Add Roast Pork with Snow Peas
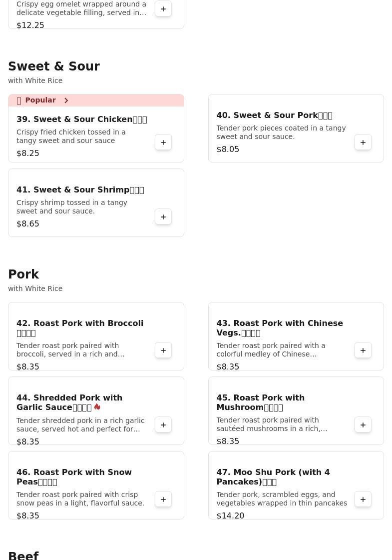 click(163, 499)
